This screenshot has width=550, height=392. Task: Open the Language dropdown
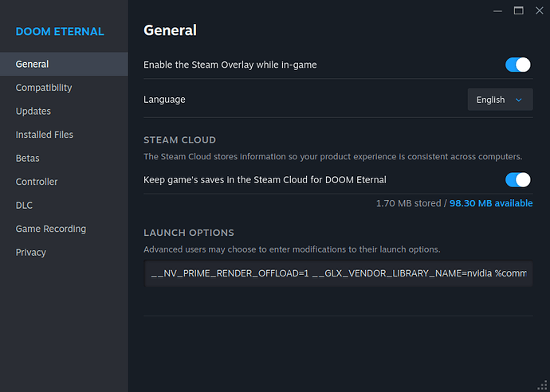tap(499, 100)
